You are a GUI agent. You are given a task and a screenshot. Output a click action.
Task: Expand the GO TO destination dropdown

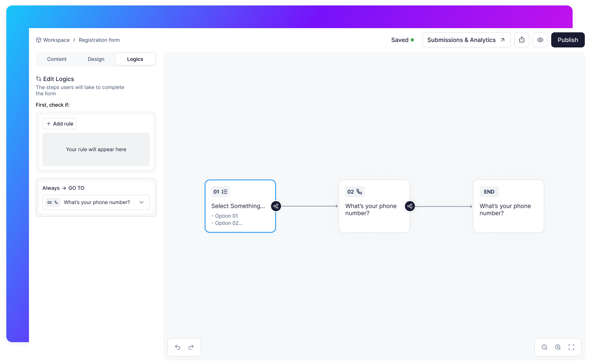point(96,202)
